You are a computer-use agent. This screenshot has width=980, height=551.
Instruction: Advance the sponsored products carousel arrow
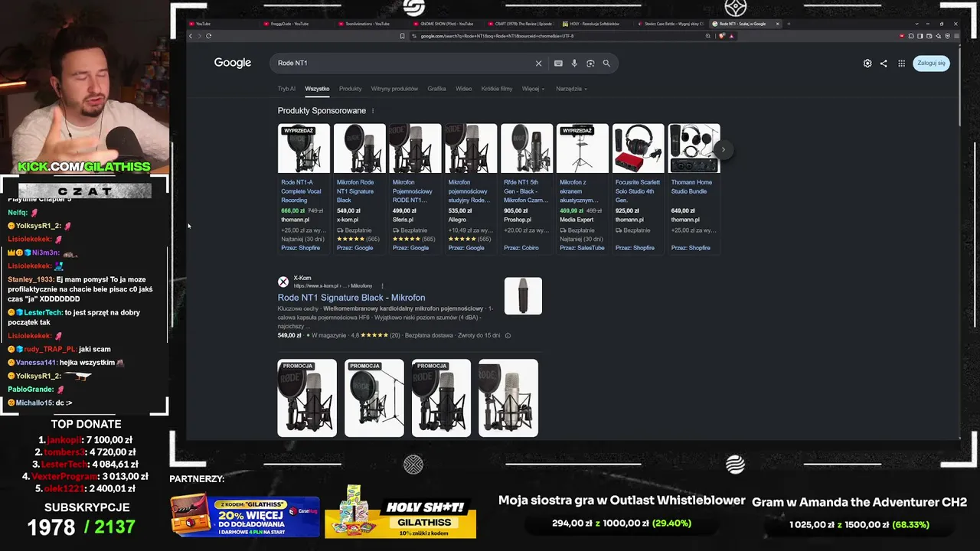[x=723, y=149]
